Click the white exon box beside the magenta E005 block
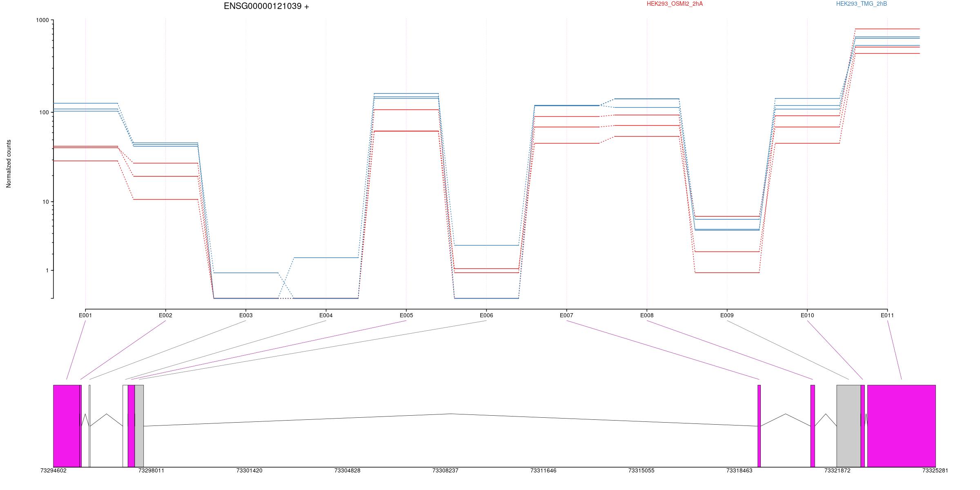This screenshot has height=490, width=980. (x=125, y=426)
